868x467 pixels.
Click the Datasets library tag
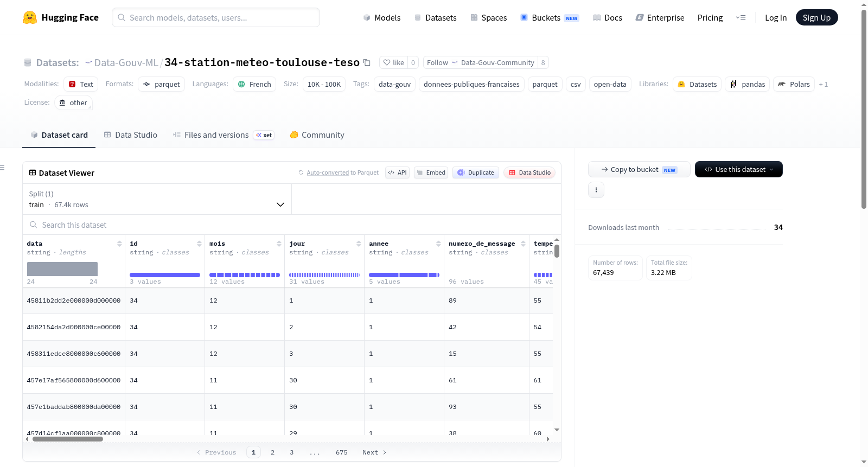tap(697, 84)
